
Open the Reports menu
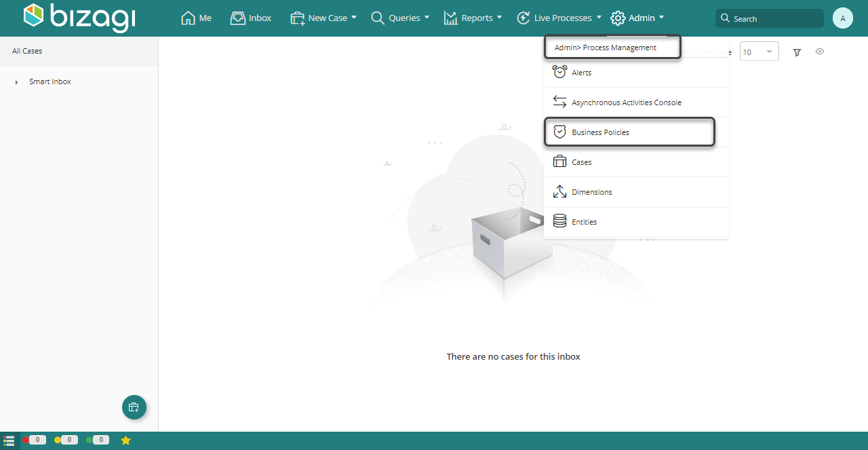pos(473,18)
